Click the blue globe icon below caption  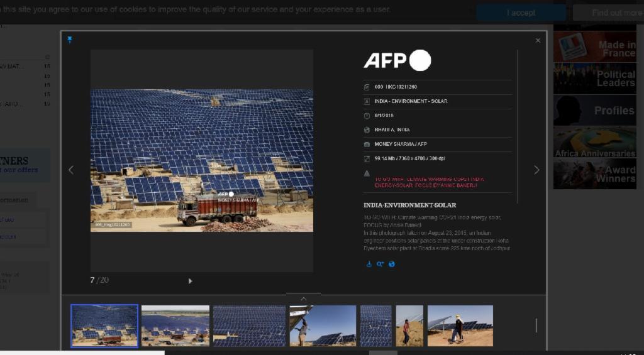pos(391,264)
